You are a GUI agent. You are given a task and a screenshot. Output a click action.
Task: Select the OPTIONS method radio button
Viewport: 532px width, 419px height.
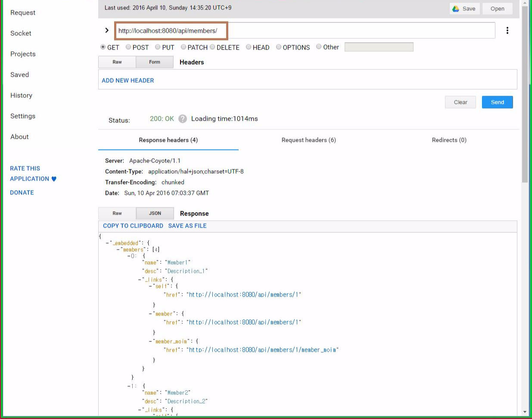[279, 47]
